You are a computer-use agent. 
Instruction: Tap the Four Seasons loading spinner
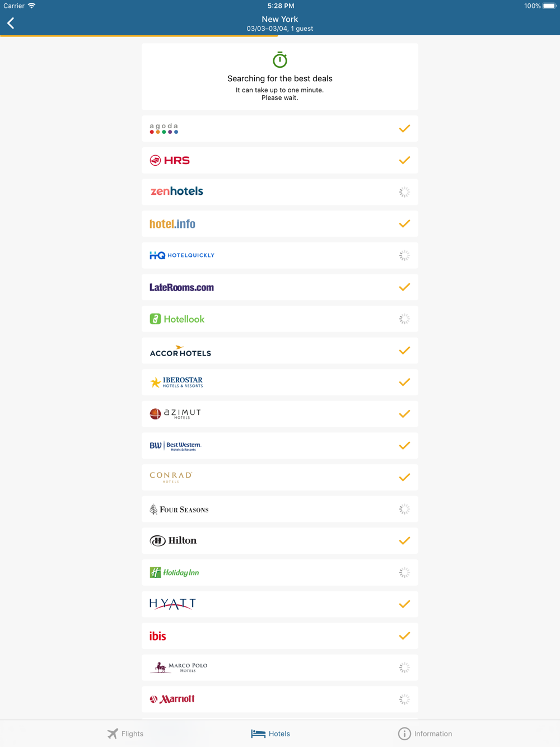point(404,510)
